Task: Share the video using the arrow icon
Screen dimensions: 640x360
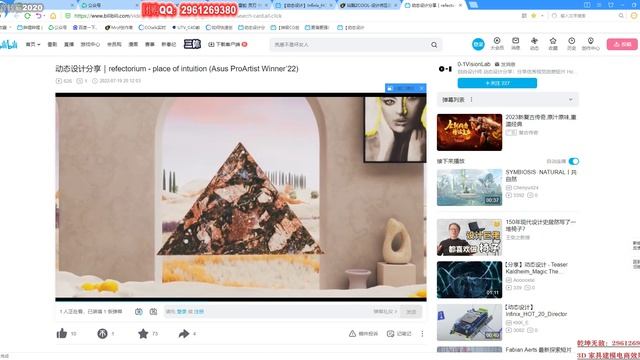Action: tap(184, 333)
